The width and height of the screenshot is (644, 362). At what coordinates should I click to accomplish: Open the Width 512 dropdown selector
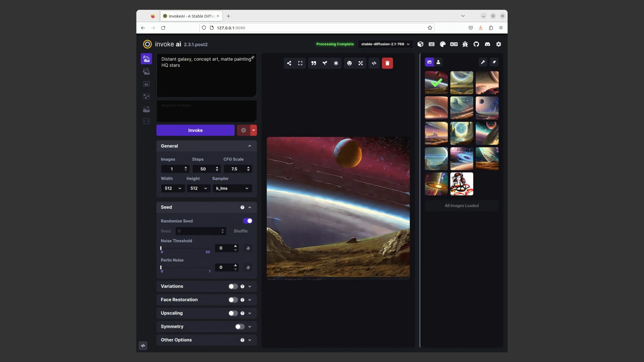point(172,188)
